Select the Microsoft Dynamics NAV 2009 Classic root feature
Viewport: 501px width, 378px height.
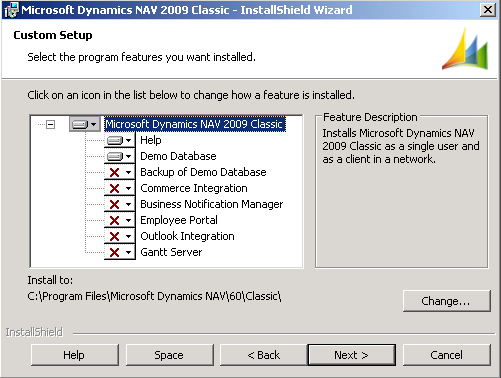[195, 124]
